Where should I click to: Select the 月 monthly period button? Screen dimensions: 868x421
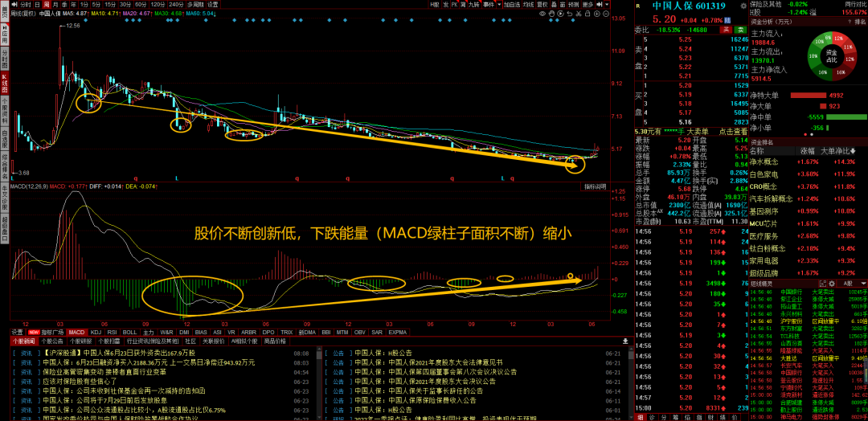[55, 5]
